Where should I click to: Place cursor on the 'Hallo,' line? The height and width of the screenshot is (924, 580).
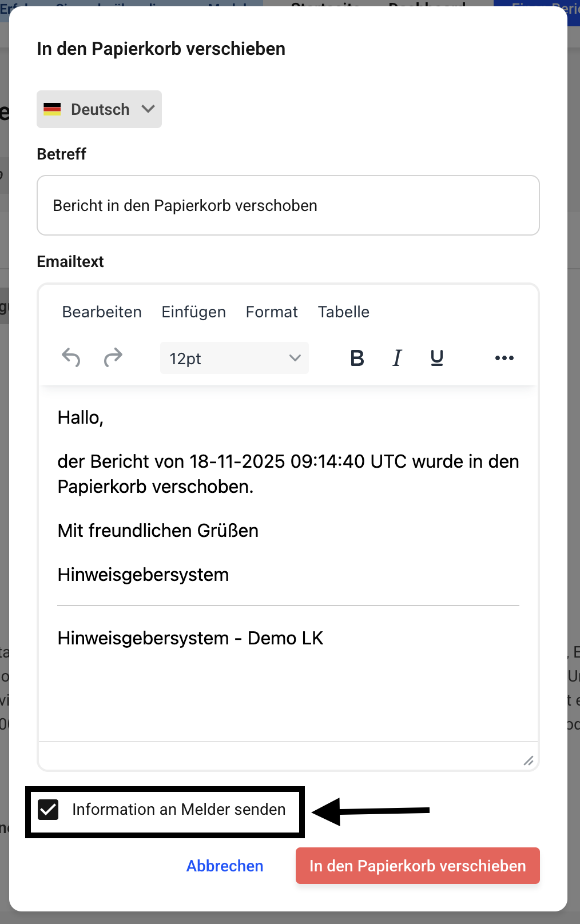pos(81,418)
